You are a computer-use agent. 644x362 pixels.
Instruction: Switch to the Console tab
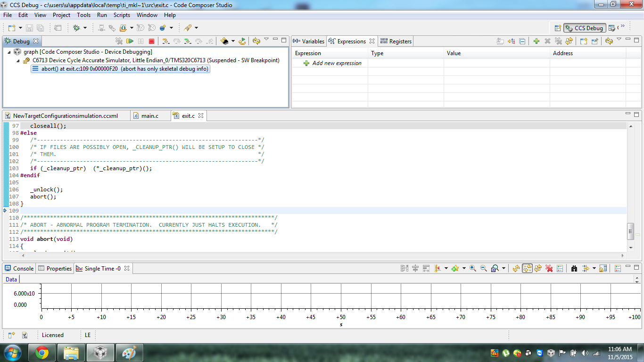[19, 268]
